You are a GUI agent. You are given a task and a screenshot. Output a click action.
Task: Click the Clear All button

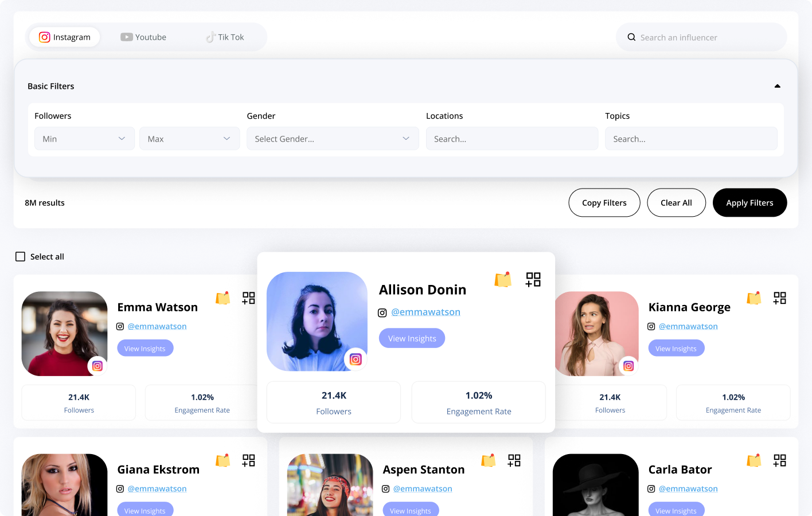676,203
